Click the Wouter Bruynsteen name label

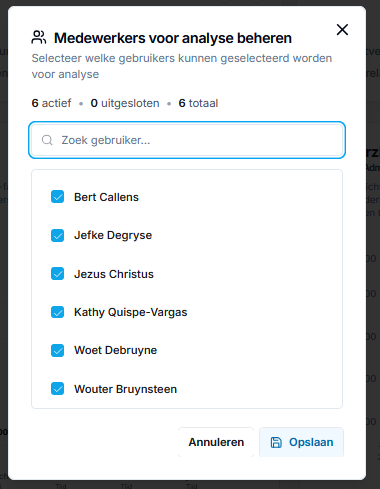click(x=125, y=389)
